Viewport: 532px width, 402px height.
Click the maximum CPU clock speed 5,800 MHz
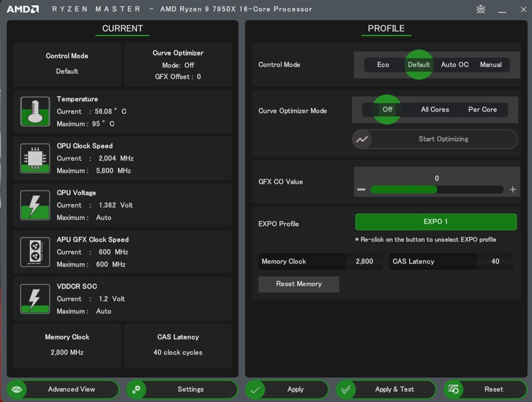click(113, 171)
